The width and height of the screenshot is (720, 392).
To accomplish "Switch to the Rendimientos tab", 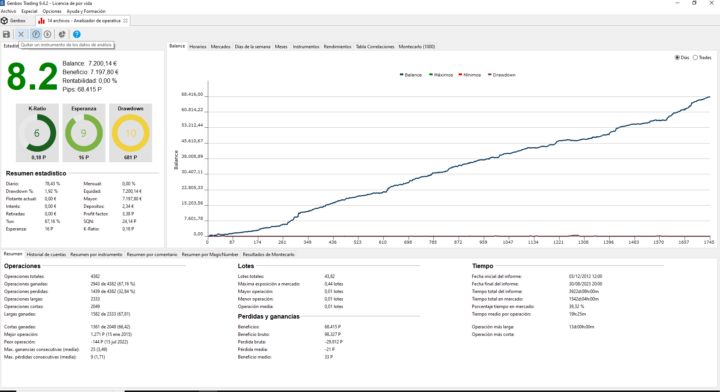I will (338, 47).
